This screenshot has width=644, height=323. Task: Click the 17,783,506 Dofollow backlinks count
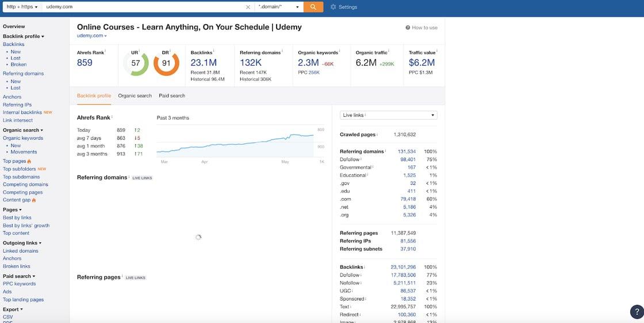coord(403,275)
